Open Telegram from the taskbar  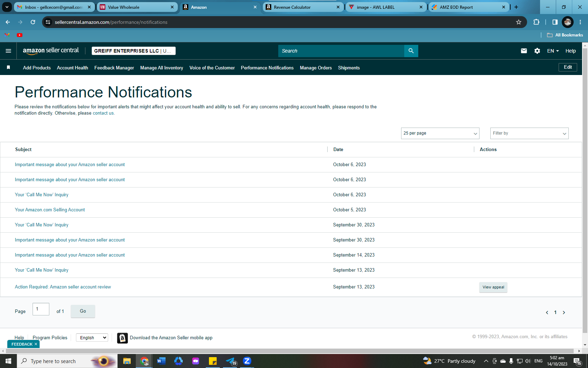click(231, 361)
